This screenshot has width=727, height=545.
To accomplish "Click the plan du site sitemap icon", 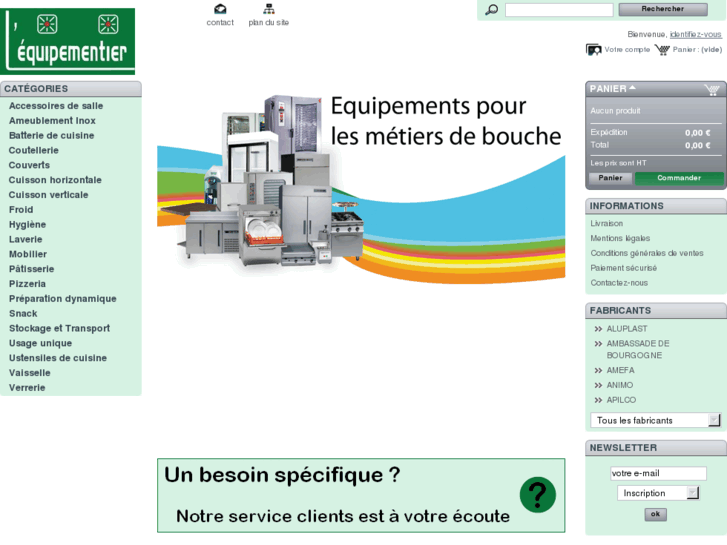I will (269, 9).
